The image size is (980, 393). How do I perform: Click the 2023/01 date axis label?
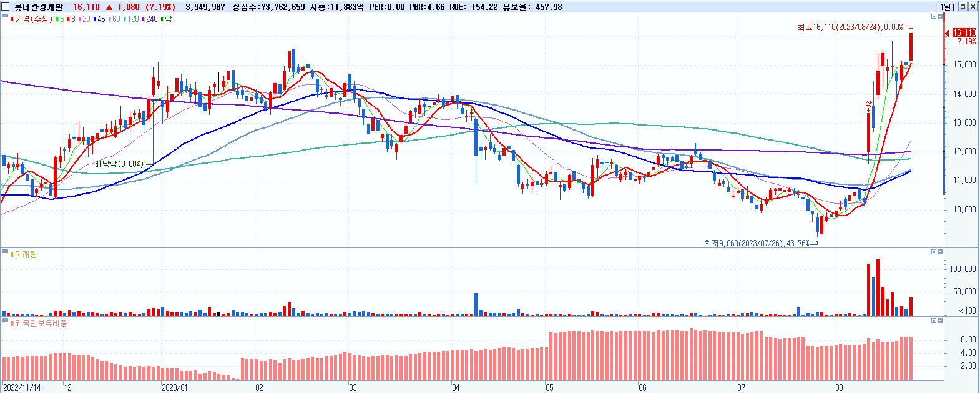click(x=174, y=387)
